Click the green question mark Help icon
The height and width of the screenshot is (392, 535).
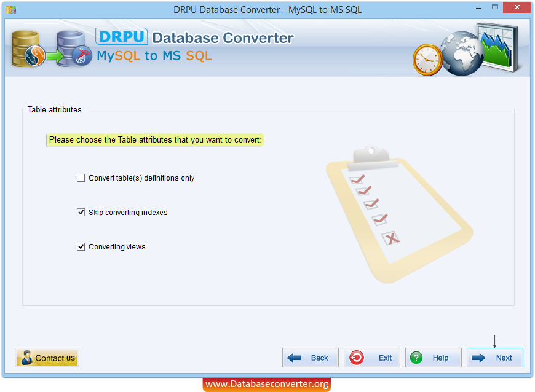pos(416,358)
